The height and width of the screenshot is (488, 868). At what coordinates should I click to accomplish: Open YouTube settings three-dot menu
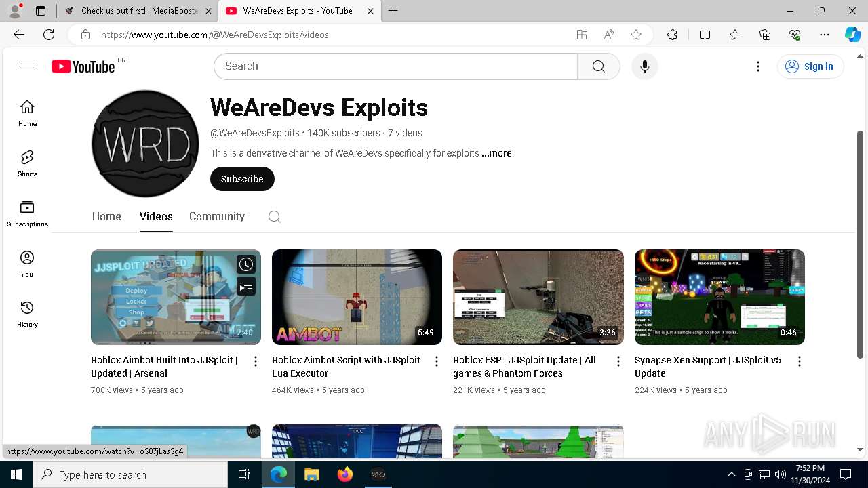[x=758, y=66]
